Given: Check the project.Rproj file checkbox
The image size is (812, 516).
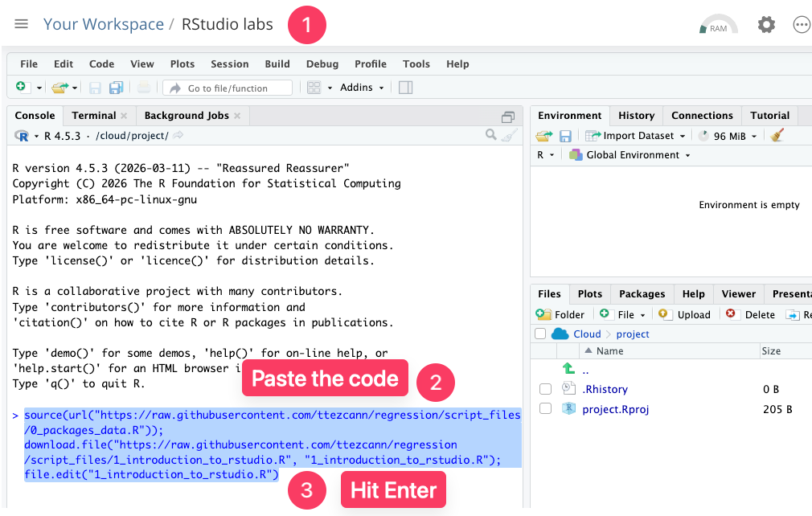Looking at the screenshot, I should 545,408.
